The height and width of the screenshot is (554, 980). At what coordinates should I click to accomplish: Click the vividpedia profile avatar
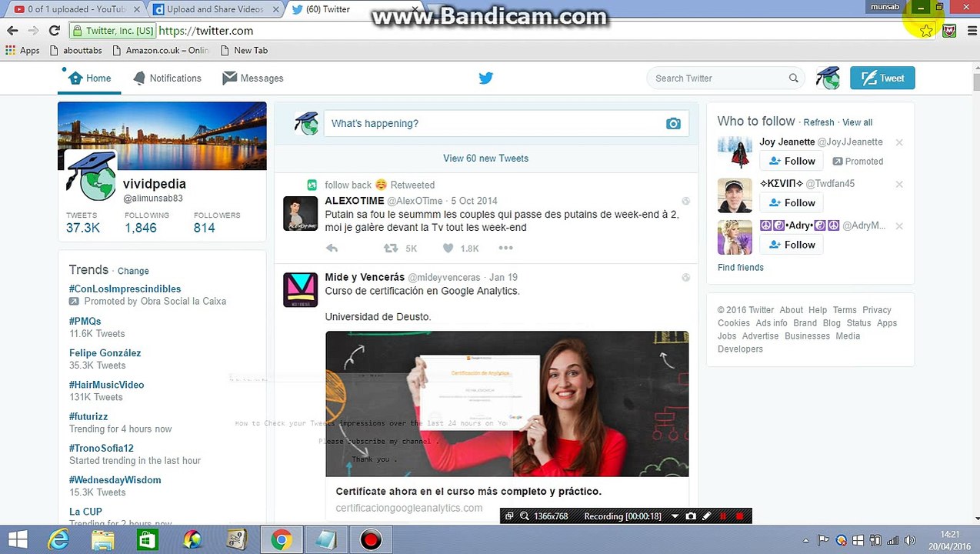91,175
